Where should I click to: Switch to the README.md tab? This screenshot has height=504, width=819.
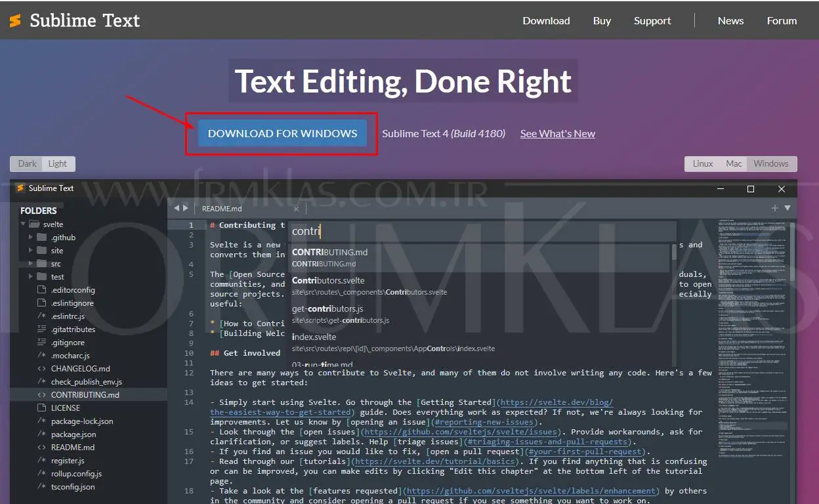point(222,208)
